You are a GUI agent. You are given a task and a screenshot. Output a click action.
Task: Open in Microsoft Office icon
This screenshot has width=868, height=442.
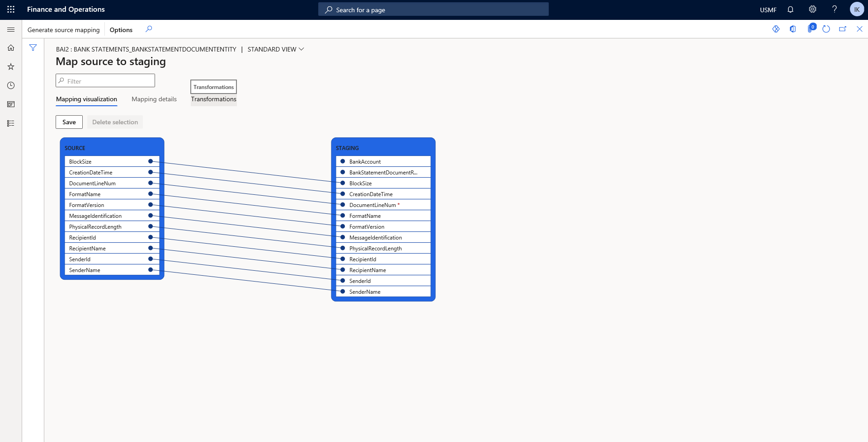click(x=793, y=29)
